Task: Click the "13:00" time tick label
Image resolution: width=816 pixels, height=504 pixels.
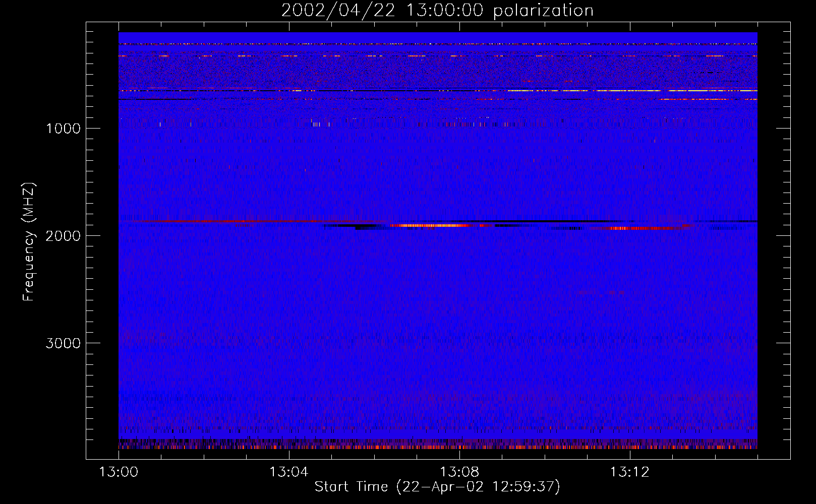Action: [x=119, y=472]
